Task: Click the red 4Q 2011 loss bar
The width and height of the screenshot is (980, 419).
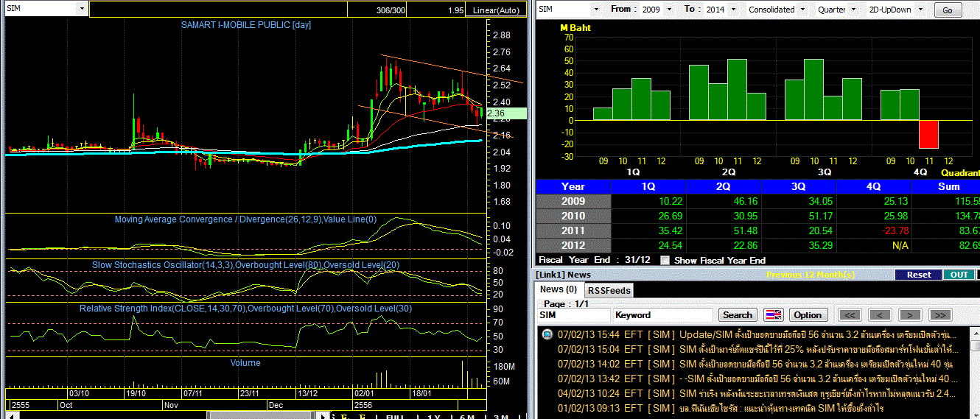Action: point(929,134)
